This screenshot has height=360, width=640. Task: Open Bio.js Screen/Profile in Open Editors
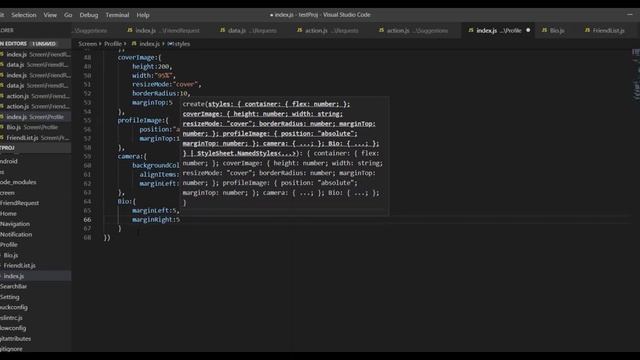pyautogui.click(x=36, y=127)
